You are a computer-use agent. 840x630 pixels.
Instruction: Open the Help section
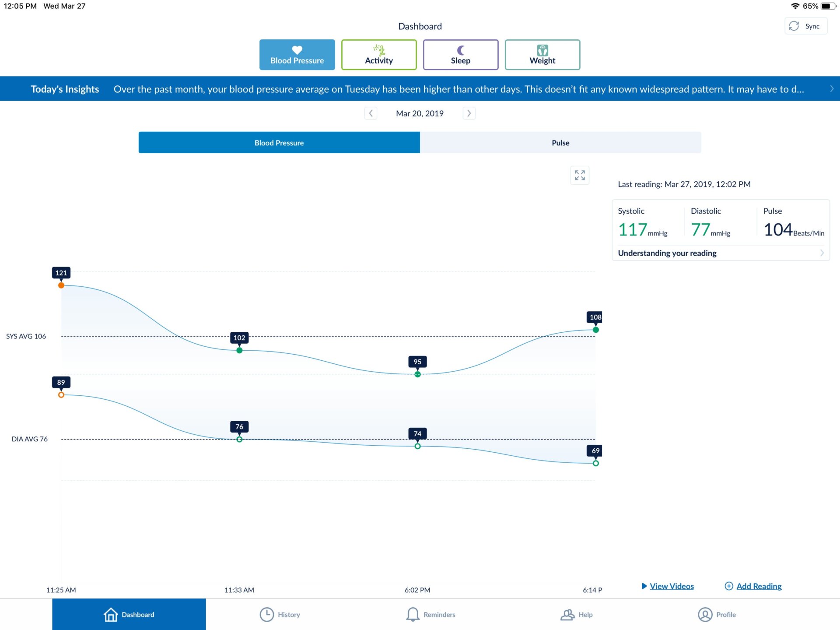point(577,614)
